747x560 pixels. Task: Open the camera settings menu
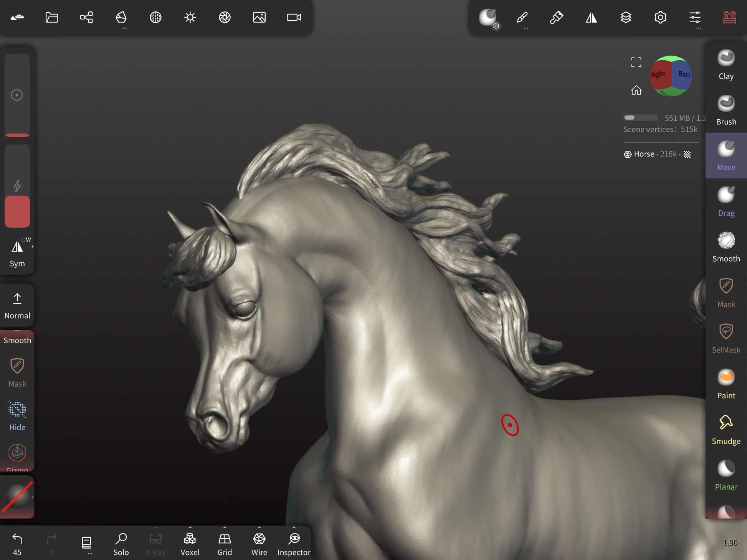point(294,17)
